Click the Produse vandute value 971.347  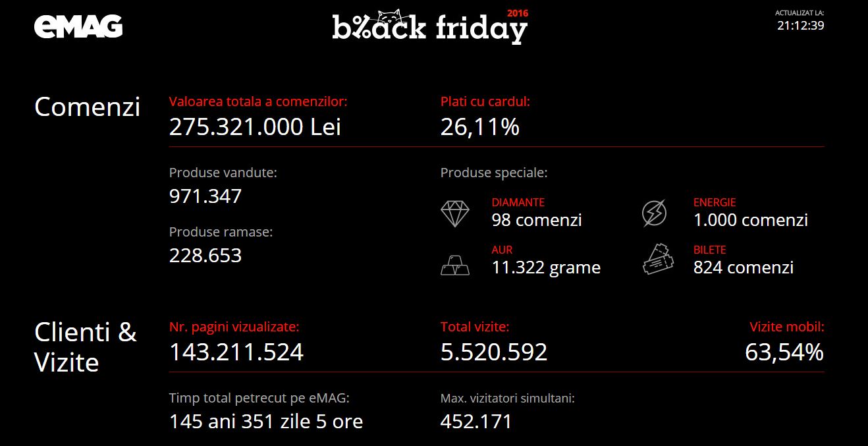tap(205, 196)
